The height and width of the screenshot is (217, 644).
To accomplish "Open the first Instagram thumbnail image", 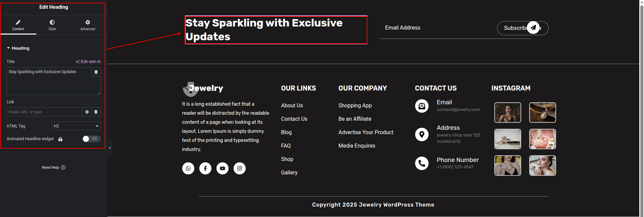I will (507, 112).
